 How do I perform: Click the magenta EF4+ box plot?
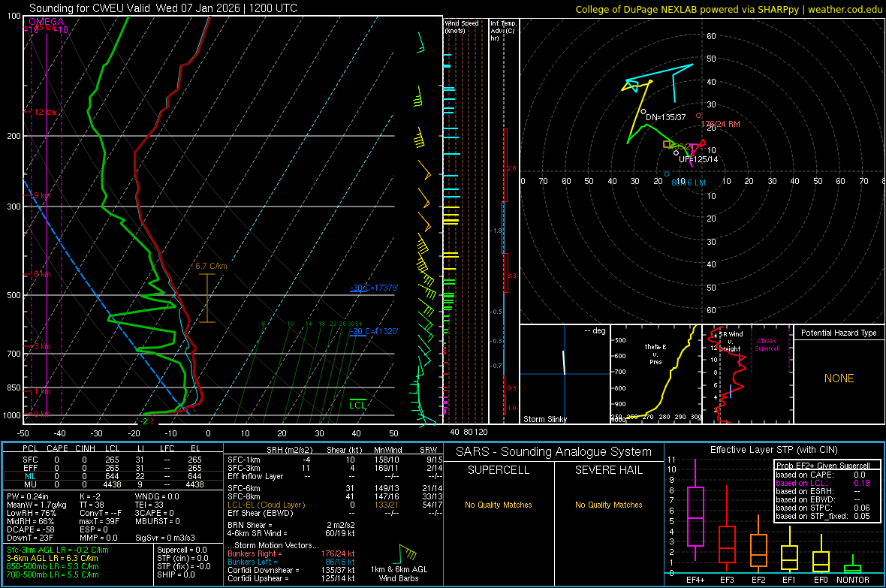695,510
